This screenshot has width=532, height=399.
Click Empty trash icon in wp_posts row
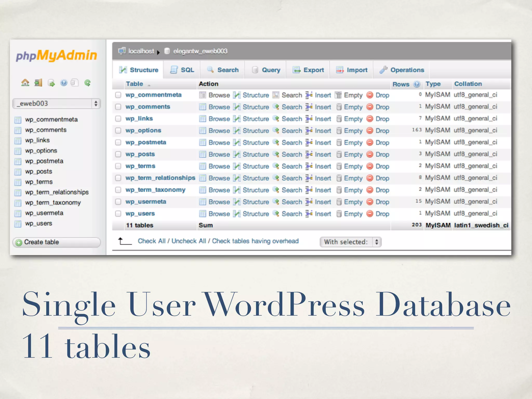point(339,154)
